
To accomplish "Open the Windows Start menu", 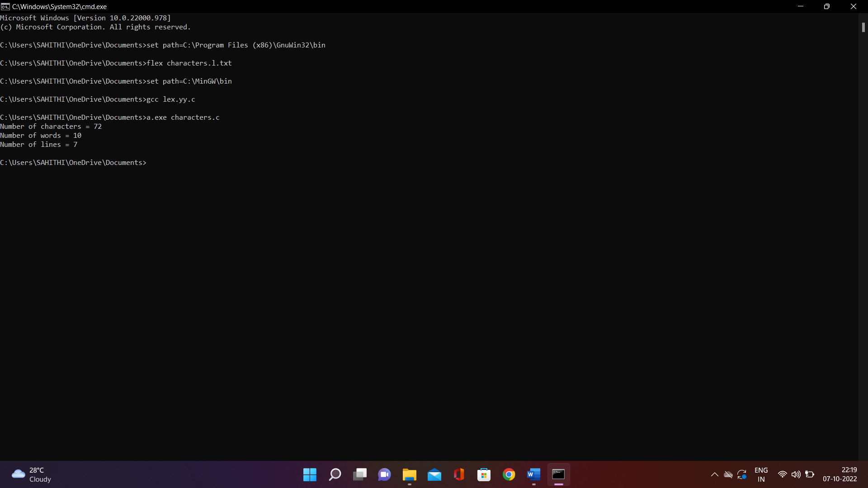I will [310, 474].
